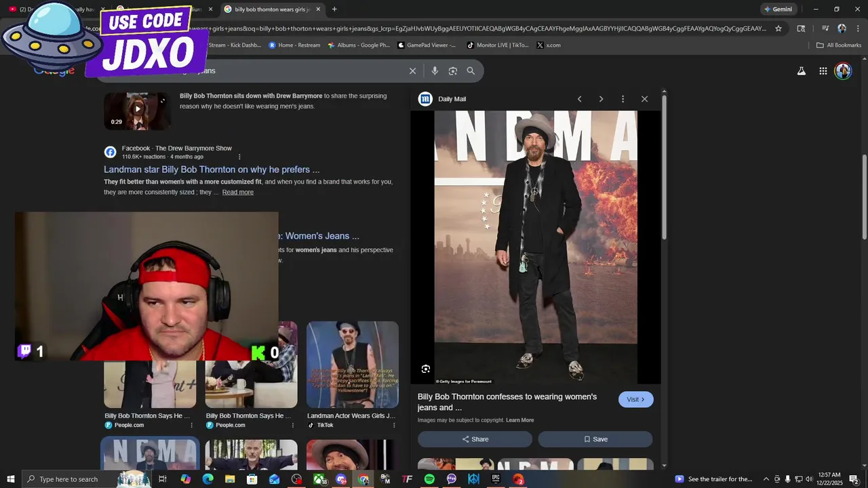The height and width of the screenshot is (488, 868).
Task: Open clock showing 12:57 AM
Action: click(829, 479)
